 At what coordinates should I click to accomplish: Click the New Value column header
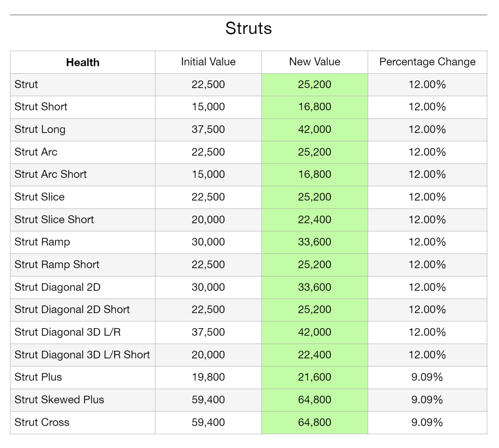click(x=315, y=62)
